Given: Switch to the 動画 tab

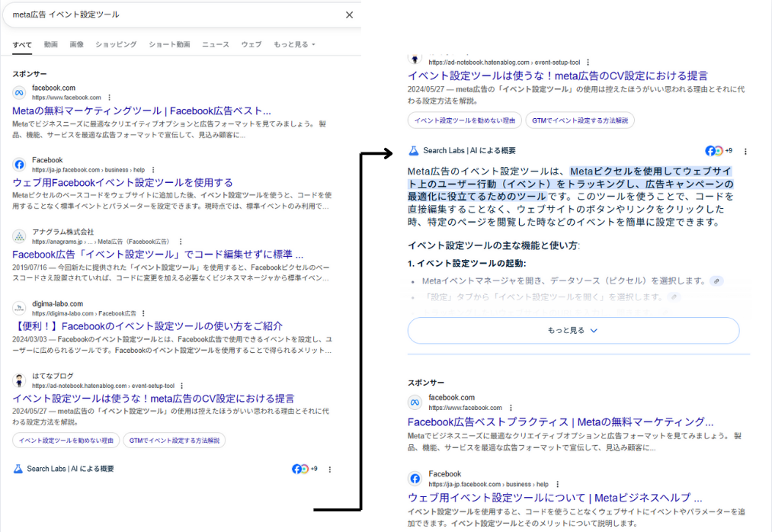Looking at the screenshot, I should coord(51,44).
